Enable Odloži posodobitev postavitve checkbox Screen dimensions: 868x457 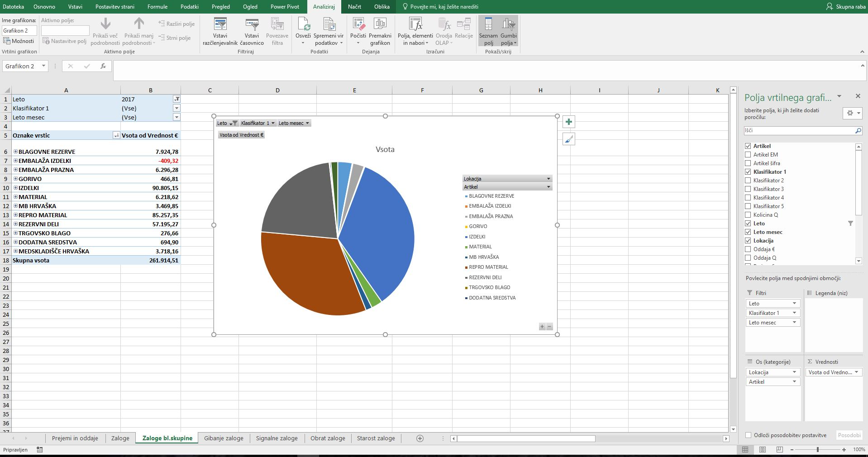749,435
